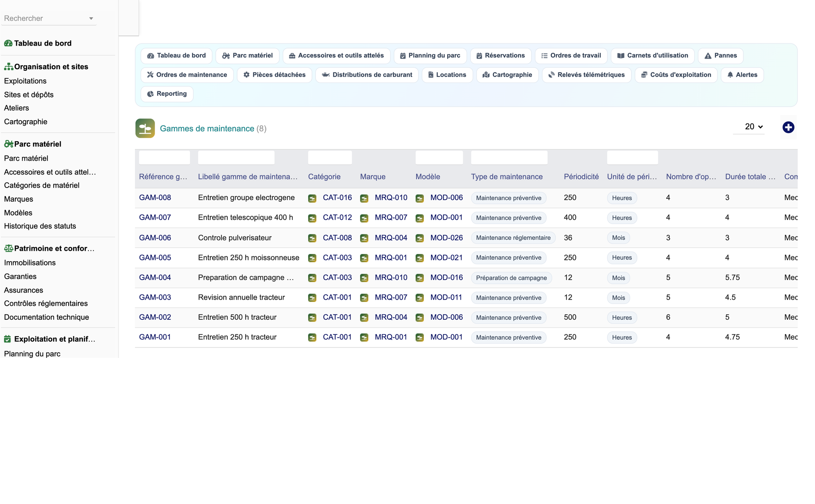Go to Ordres de maintenance tab
This screenshot has width=815, height=504.
[x=187, y=75]
